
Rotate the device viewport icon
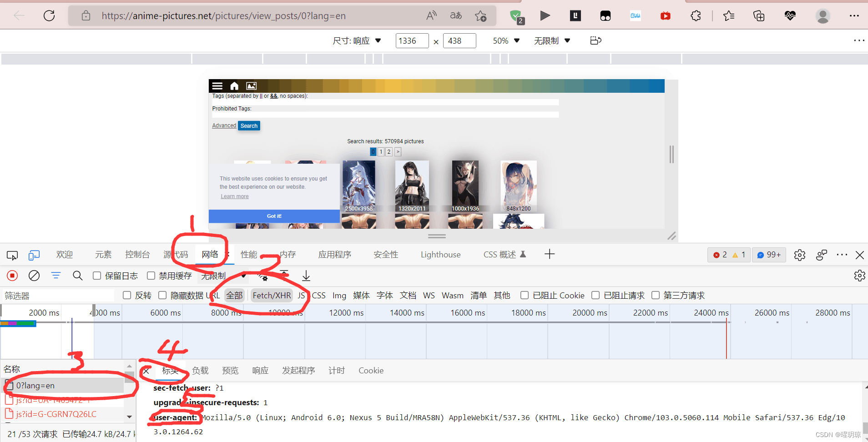(x=595, y=40)
